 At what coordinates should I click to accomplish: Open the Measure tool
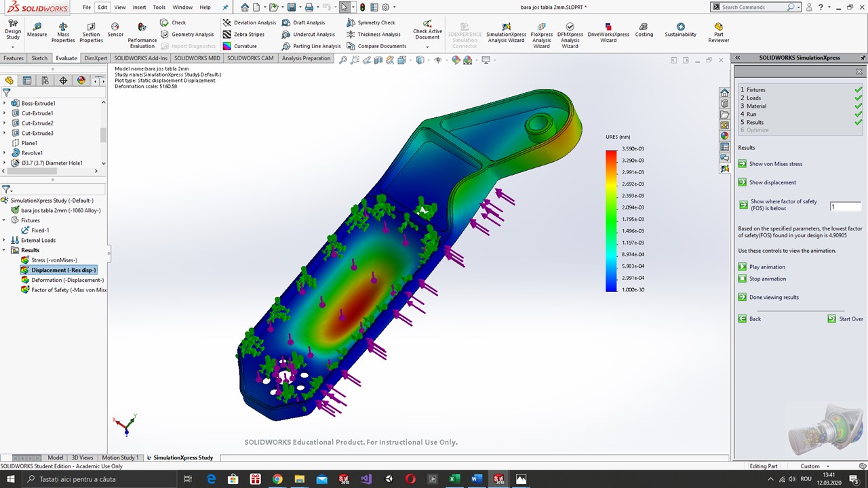point(37,30)
